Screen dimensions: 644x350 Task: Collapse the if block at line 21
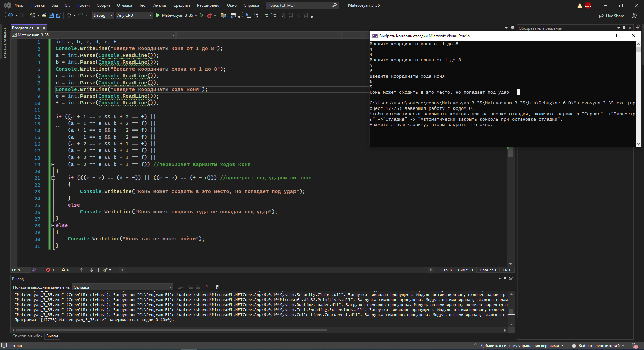[x=53, y=178]
